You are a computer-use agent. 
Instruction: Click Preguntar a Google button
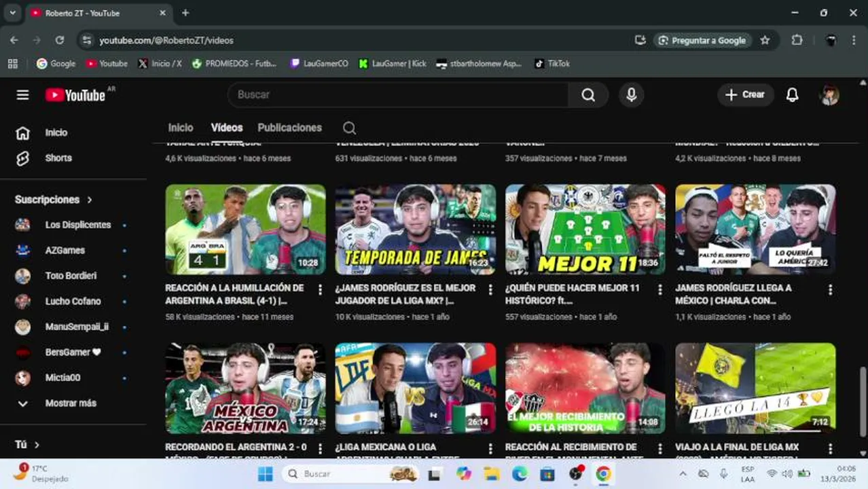click(702, 40)
